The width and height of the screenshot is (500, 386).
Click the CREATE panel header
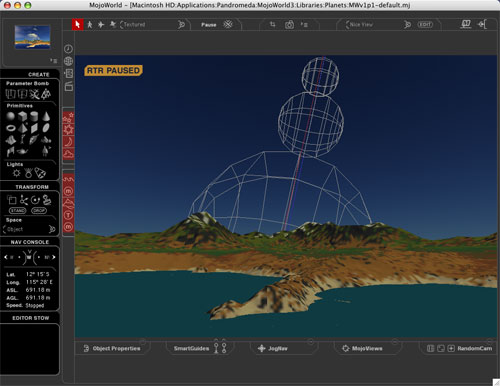click(39, 74)
